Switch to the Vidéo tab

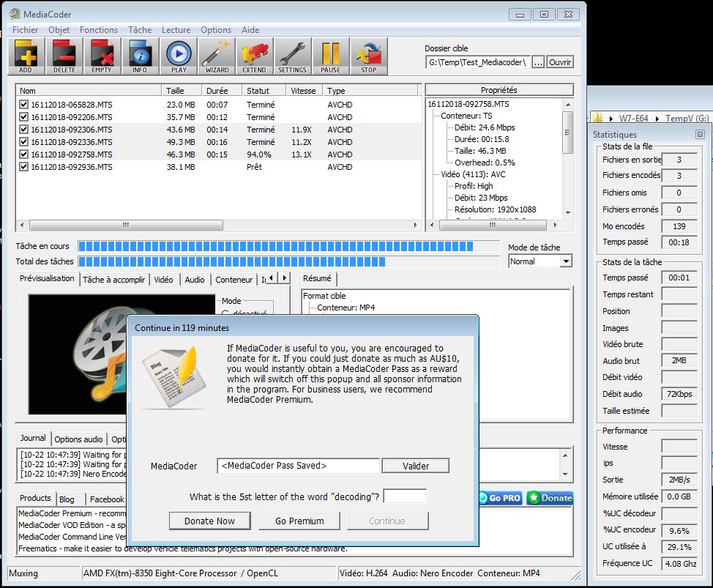click(x=163, y=280)
